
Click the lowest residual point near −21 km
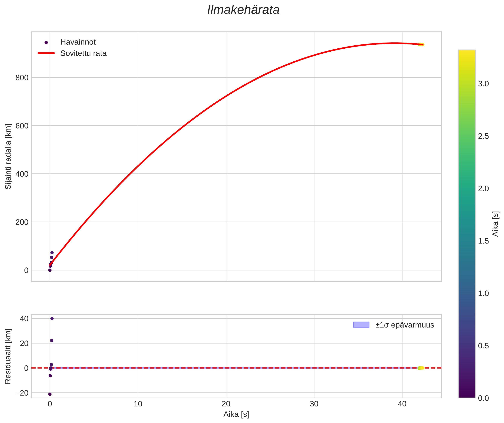(50, 394)
